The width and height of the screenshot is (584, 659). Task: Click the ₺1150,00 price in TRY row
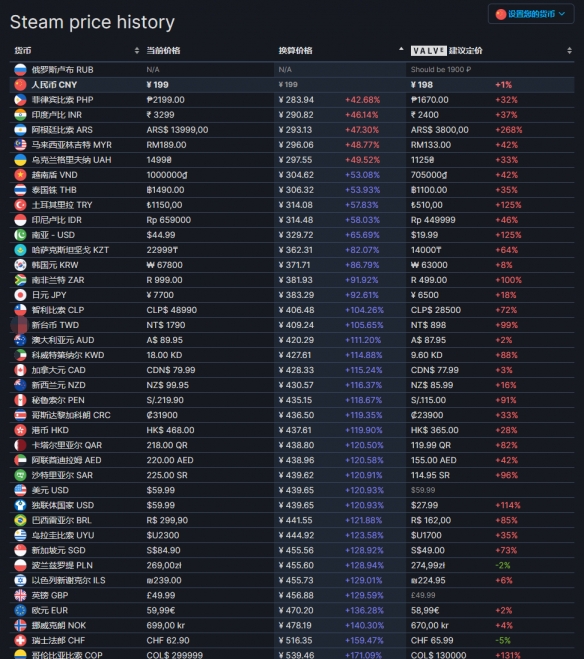point(164,205)
